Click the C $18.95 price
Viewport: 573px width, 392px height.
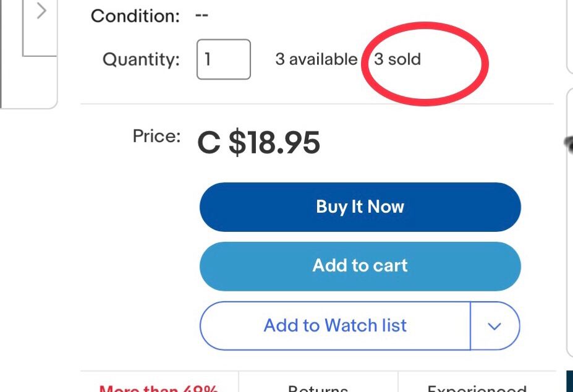click(x=258, y=143)
